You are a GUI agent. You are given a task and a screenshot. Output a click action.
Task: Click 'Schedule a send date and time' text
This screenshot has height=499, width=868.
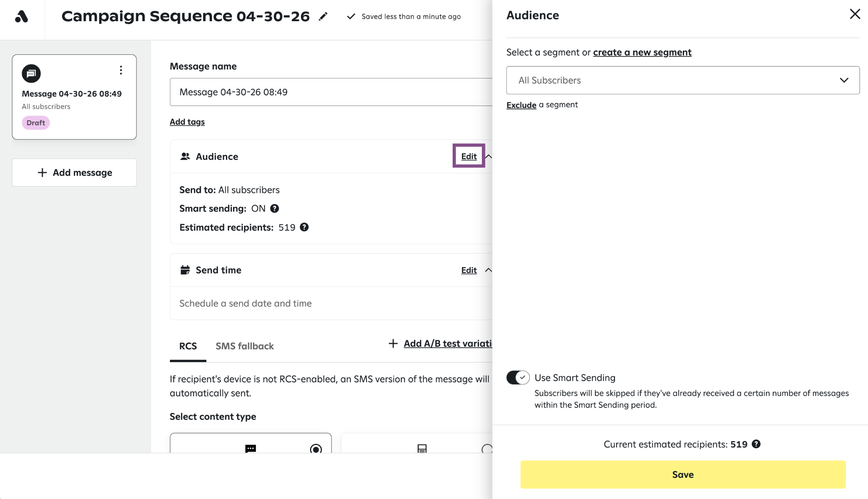245,303
